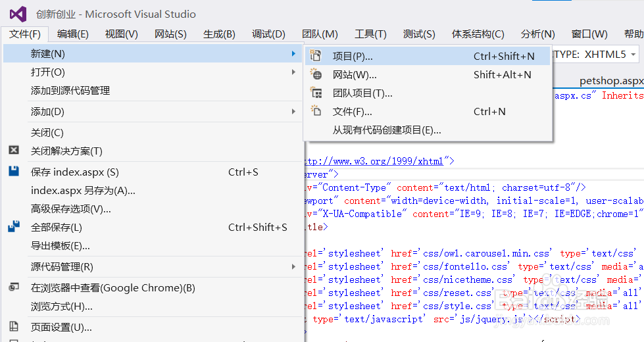
Task: Click the css/owl.carousel.min.css href text
Action: [486, 253]
